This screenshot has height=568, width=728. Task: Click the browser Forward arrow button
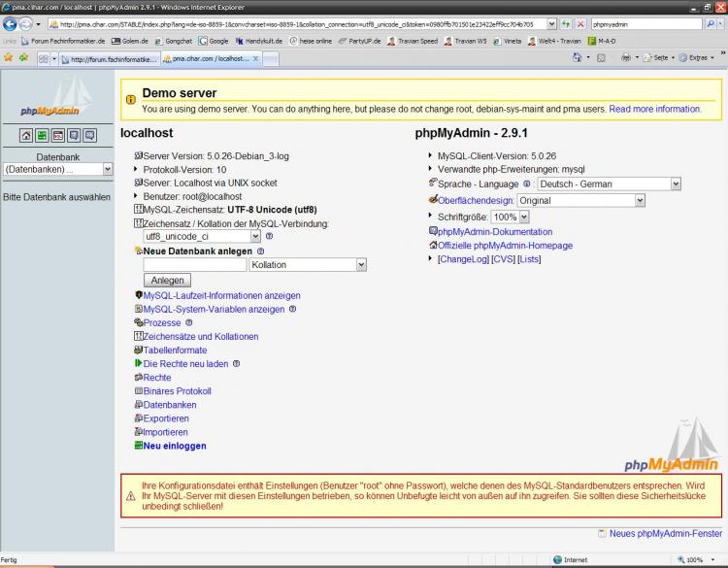[26, 23]
